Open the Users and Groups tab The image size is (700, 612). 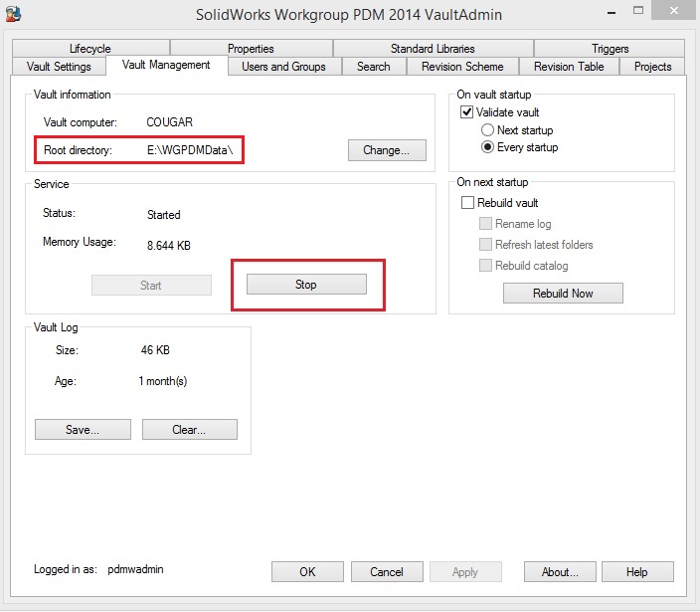(283, 67)
